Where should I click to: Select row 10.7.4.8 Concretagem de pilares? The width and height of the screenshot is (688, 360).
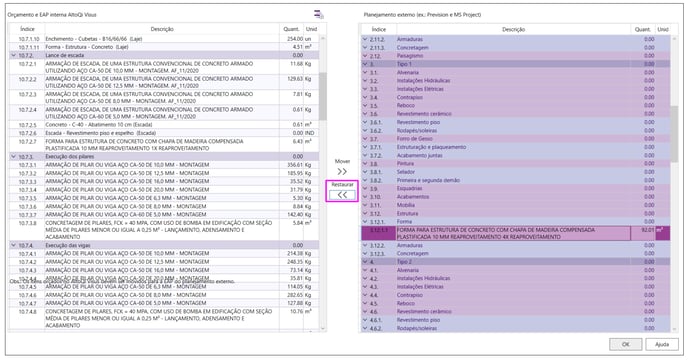tap(164, 318)
